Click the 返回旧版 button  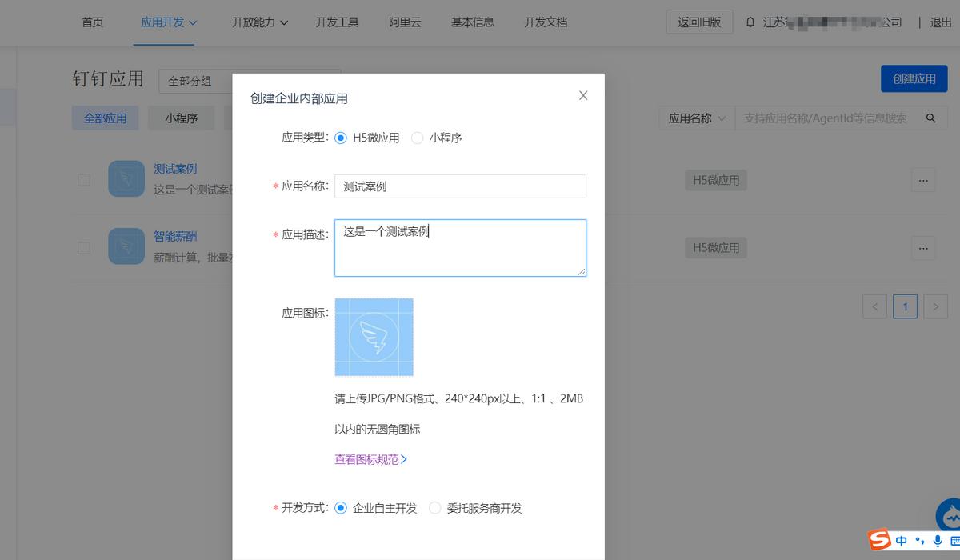point(699,22)
